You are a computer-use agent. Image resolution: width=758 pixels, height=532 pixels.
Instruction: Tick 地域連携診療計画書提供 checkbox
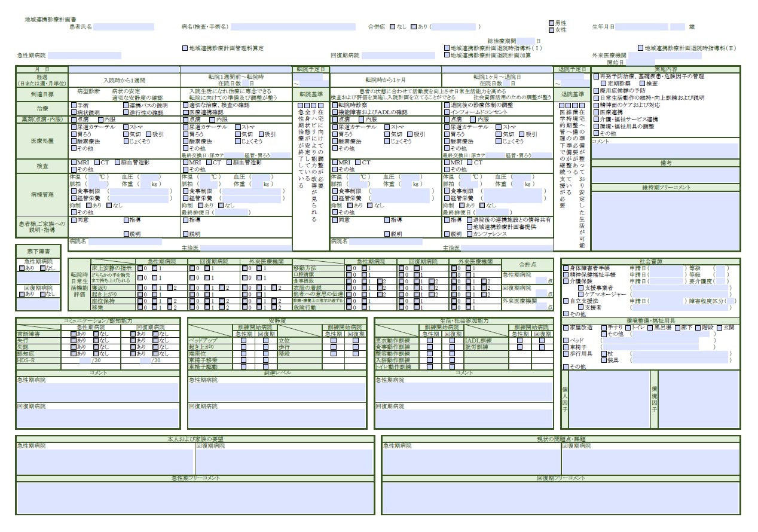pyautogui.click(x=469, y=227)
